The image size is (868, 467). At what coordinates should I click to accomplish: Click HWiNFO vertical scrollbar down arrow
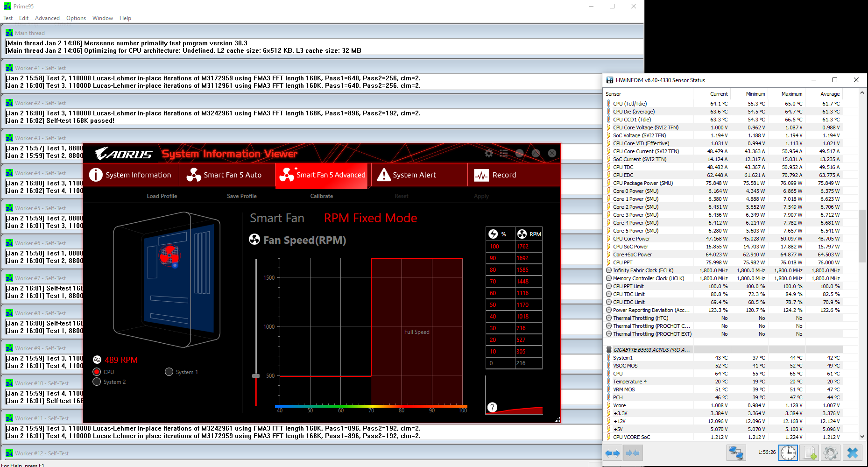[x=862, y=437]
